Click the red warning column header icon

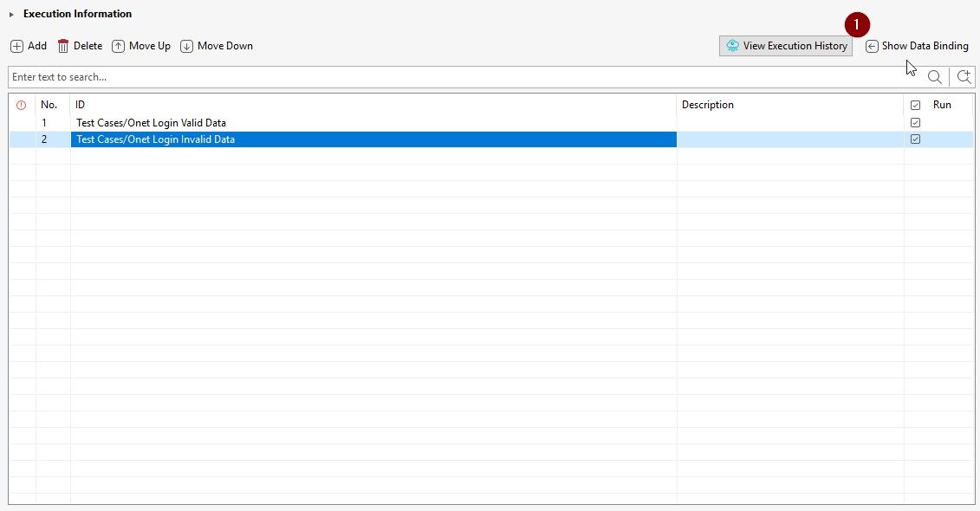pos(22,105)
